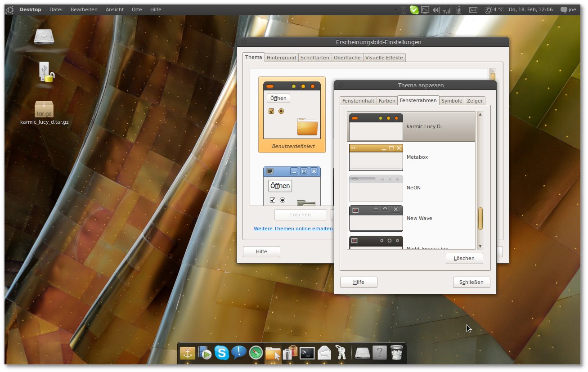Open the joe user session menu

[x=568, y=9]
